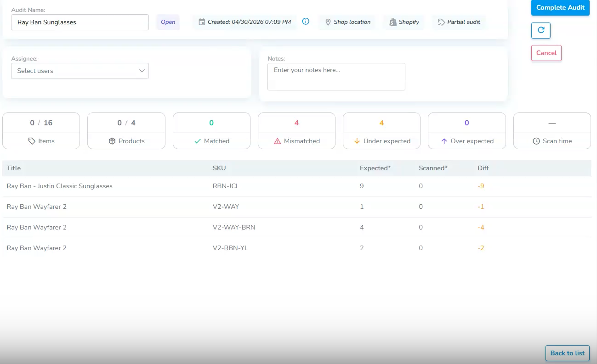Click the tags icon for Partial audit
The image size is (597, 364).
441,22
